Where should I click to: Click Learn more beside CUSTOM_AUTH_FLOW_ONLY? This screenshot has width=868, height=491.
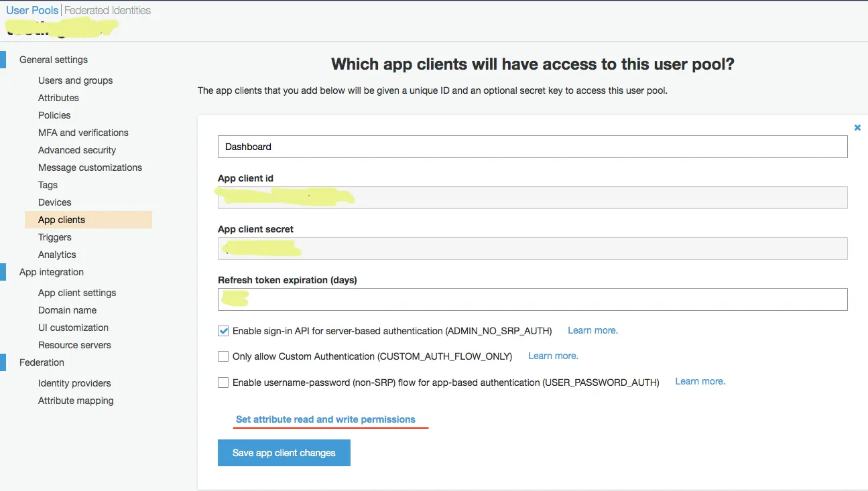coord(553,356)
